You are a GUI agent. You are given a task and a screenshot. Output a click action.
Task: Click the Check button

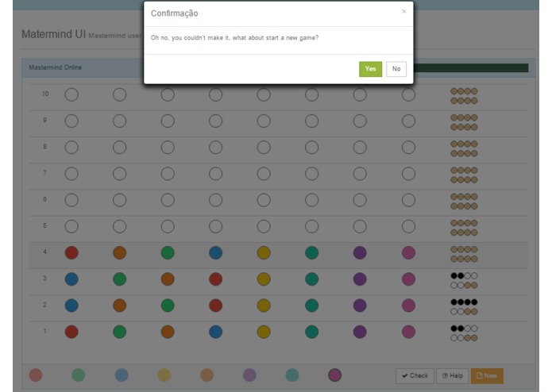415,376
